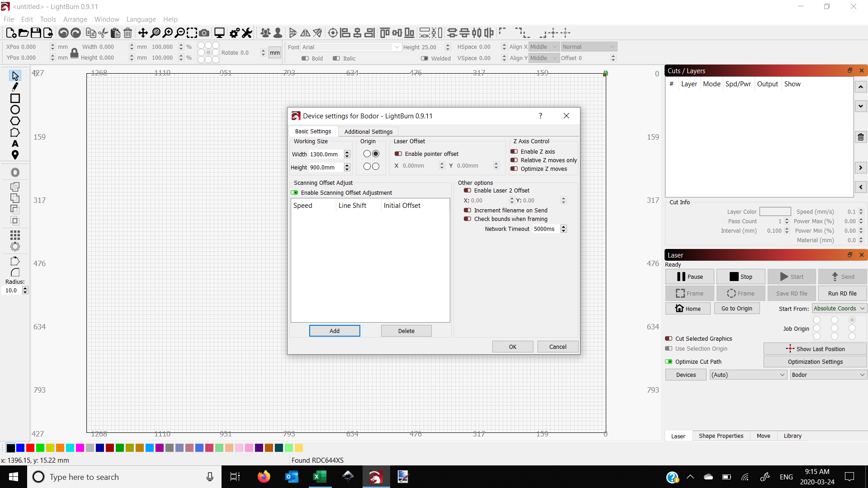This screenshot has height=488, width=868.
Task: Select the Ellipse tool
Action: coord(15,109)
